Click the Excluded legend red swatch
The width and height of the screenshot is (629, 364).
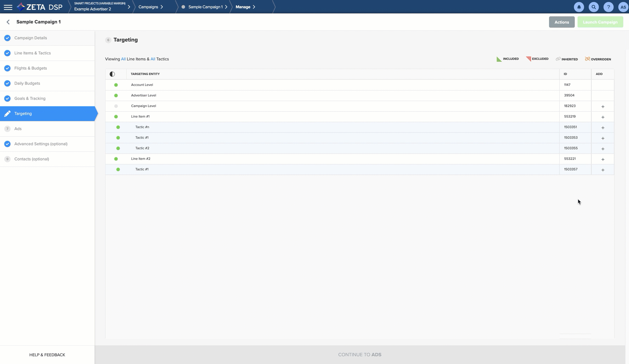coord(528,59)
